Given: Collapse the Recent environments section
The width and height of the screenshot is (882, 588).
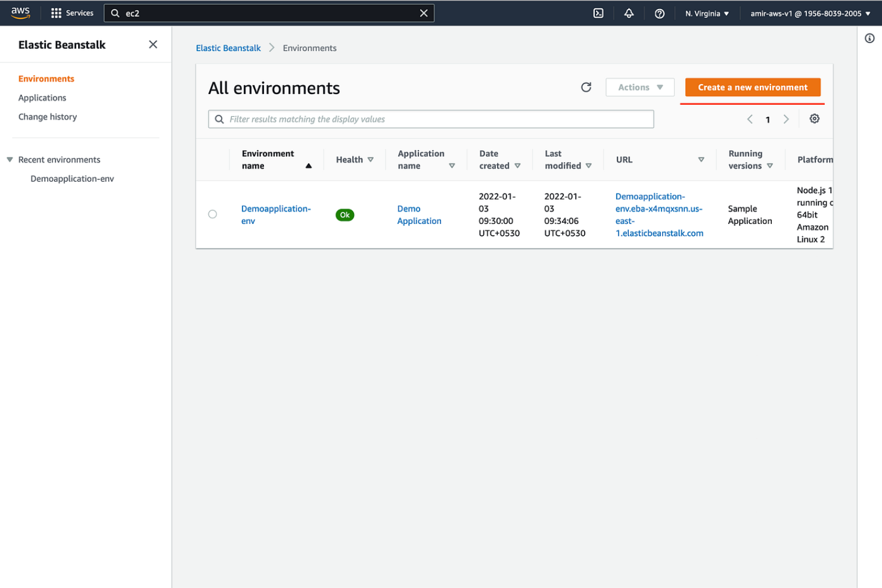Looking at the screenshot, I should pyautogui.click(x=10, y=159).
